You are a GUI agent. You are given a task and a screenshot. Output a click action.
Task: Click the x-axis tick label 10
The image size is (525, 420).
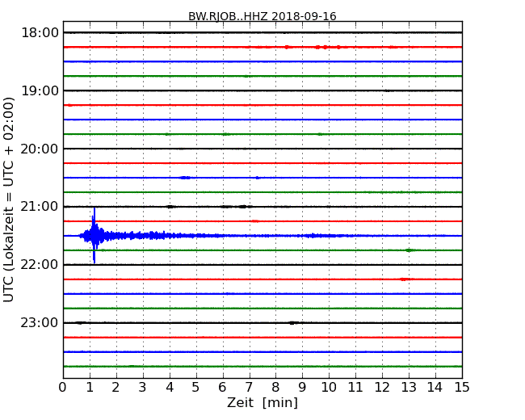point(329,388)
